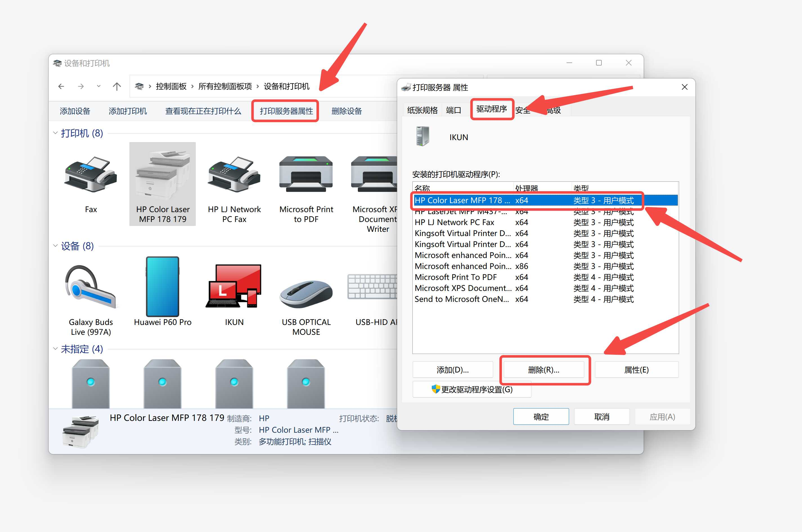The width and height of the screenshot is (802, 532).
Task: Open 查看现在正在打印什么 command
Action: [203, 111]
